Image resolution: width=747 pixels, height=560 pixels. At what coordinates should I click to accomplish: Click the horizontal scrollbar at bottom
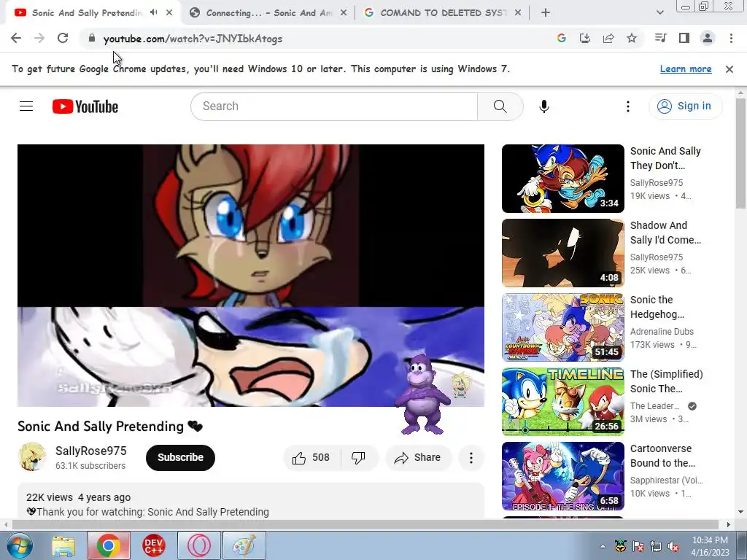(365, 524)
